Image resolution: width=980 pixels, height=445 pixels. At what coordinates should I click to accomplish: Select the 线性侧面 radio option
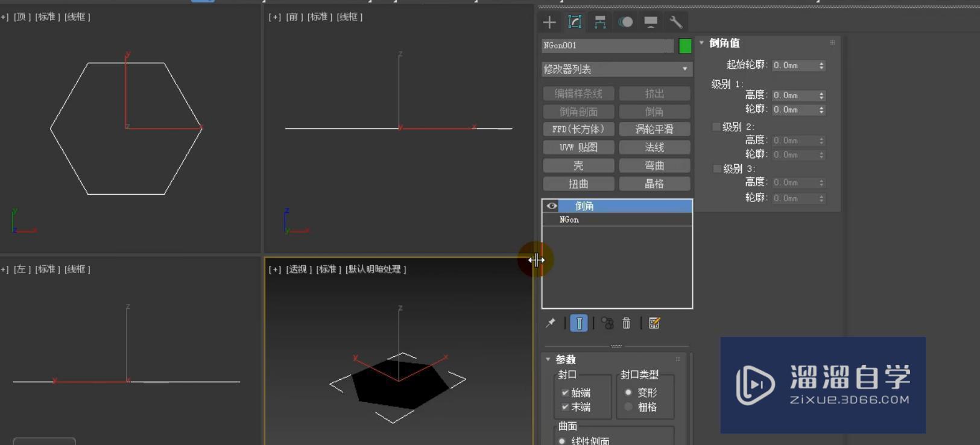(562, 441)
